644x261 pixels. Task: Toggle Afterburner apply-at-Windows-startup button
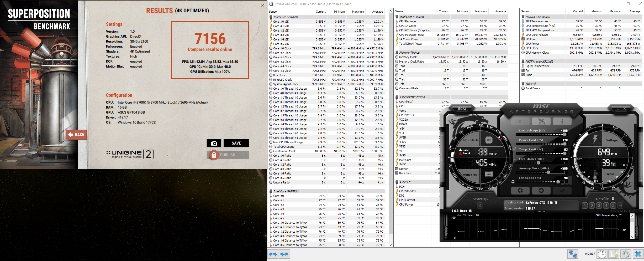point(480,205)
